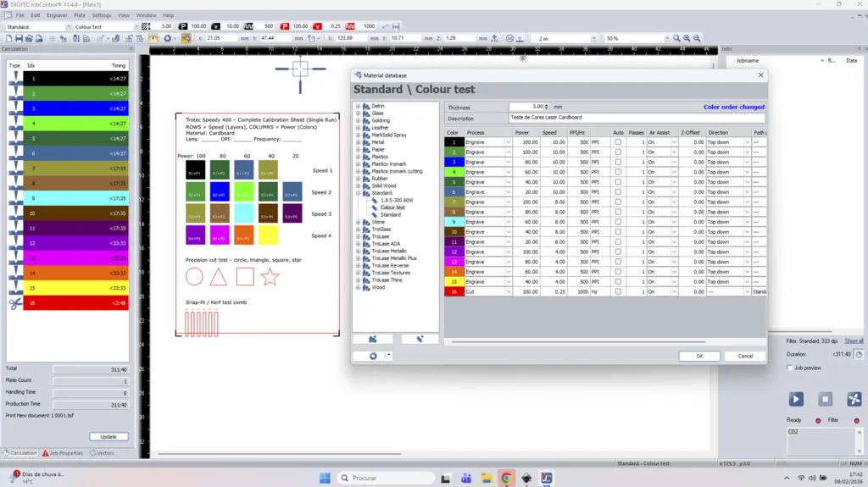The height and width of the screenshot is (487, 868).
Task: Click the zoom magnifier icon
Action: click(676, 38)
